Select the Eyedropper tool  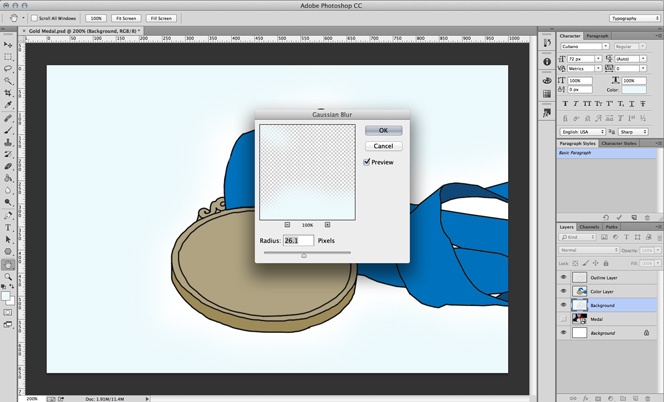pos(8,105)
